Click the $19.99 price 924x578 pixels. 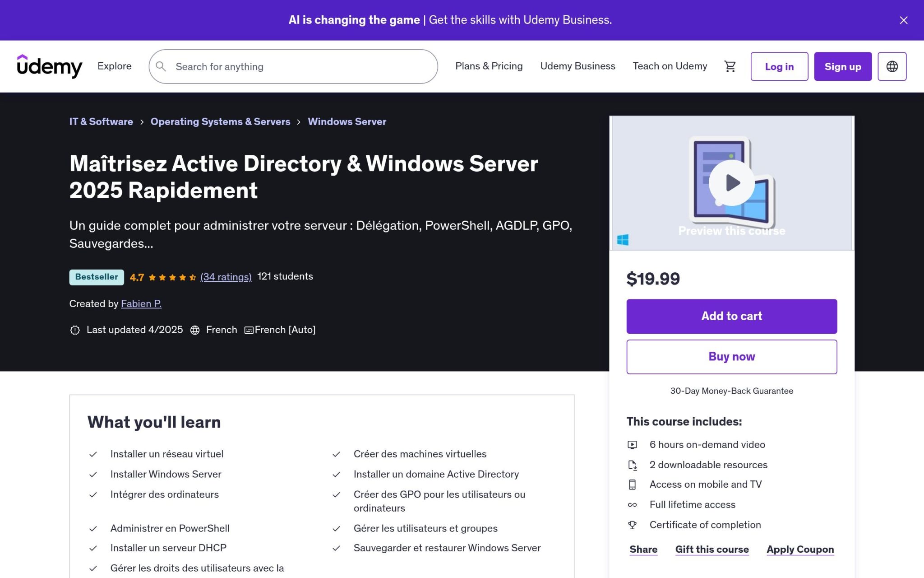[653, 279]
